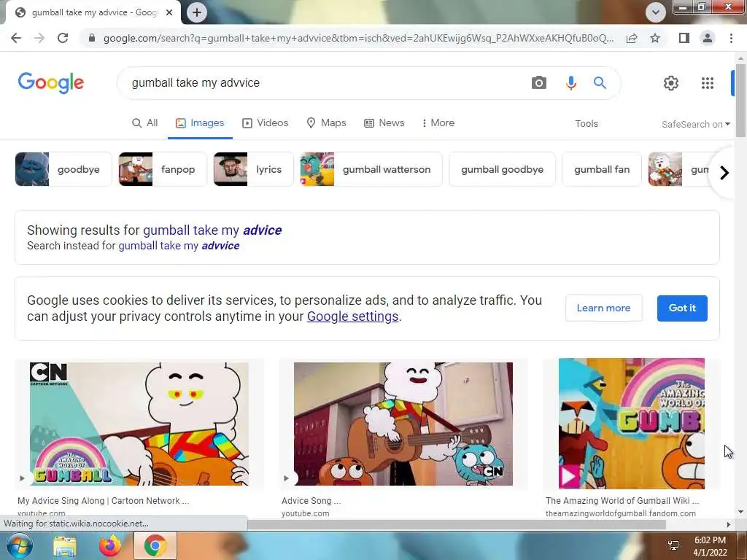The height and width of the screenshot is (560, 747).
Task: Reload the page with the refresh icon
Action: (x=63, y=38)
